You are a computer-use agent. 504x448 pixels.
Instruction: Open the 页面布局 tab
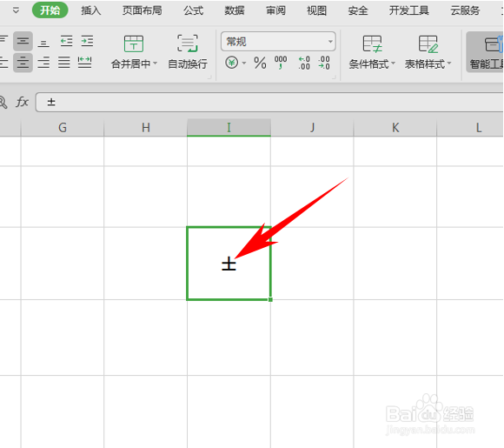142,10
